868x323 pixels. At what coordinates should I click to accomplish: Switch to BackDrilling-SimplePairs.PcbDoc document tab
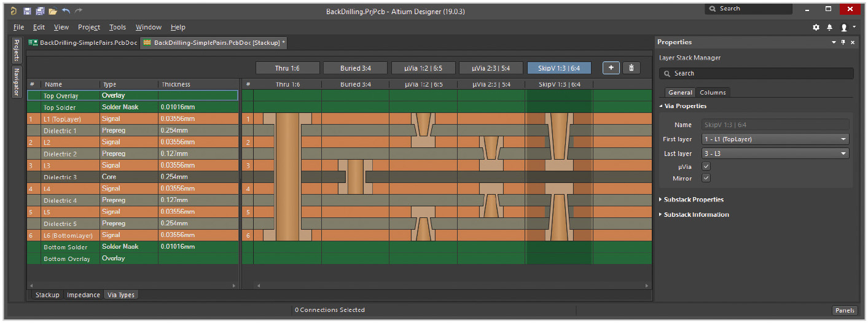[83, 43]
